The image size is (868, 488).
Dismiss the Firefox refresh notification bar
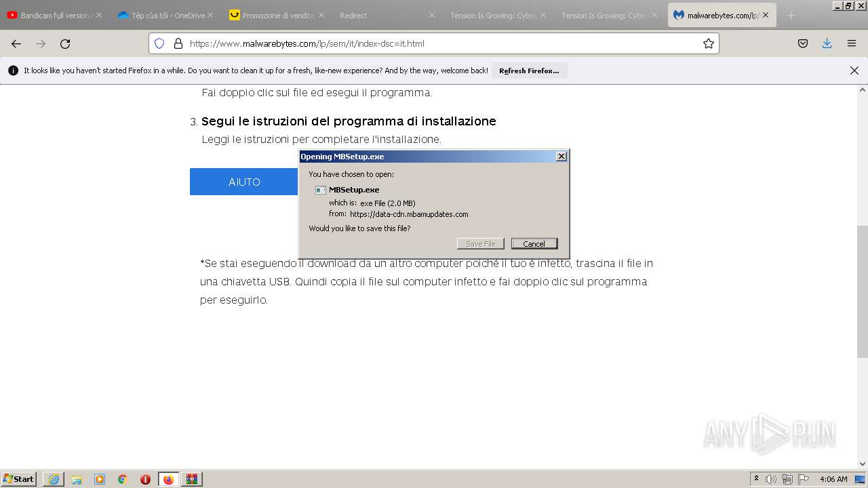point(854,70)
